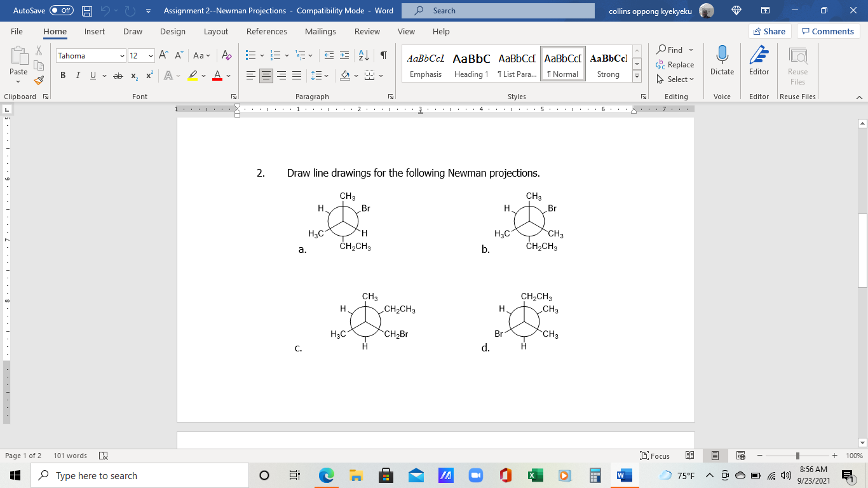
Task: Open the Dictate tool
Action: 722,62
